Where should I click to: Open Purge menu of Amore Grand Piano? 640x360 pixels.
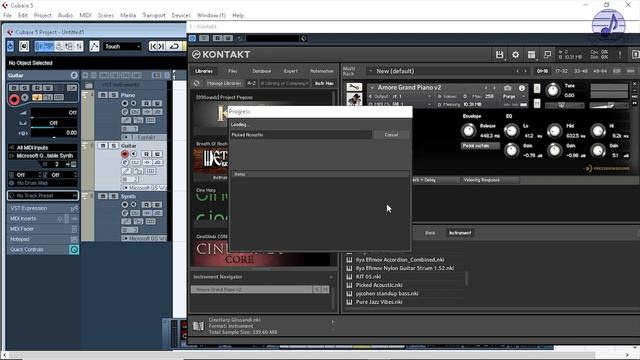pos(513,96)
